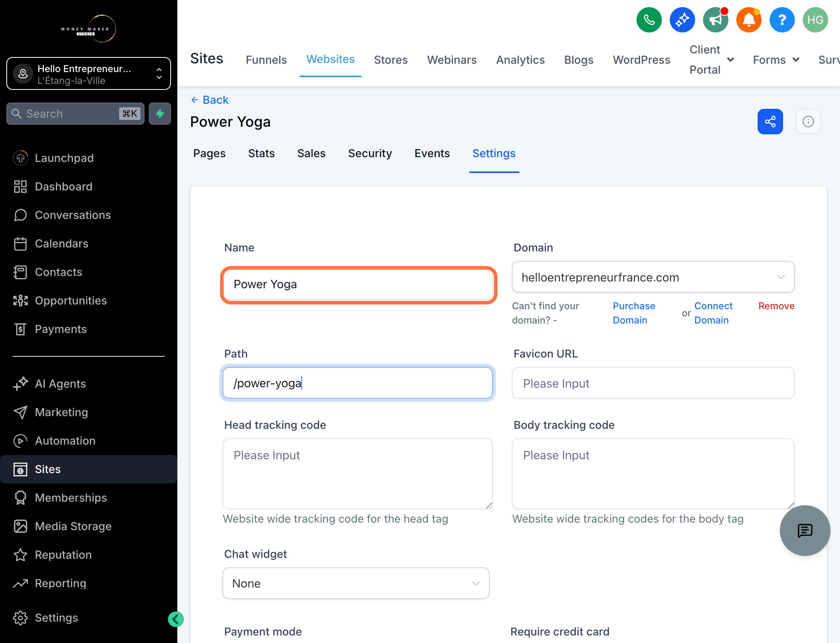Viewport: 840px width, 643px height.
Task: Expand the Forms menu
Action: click(x=776, y=60)
